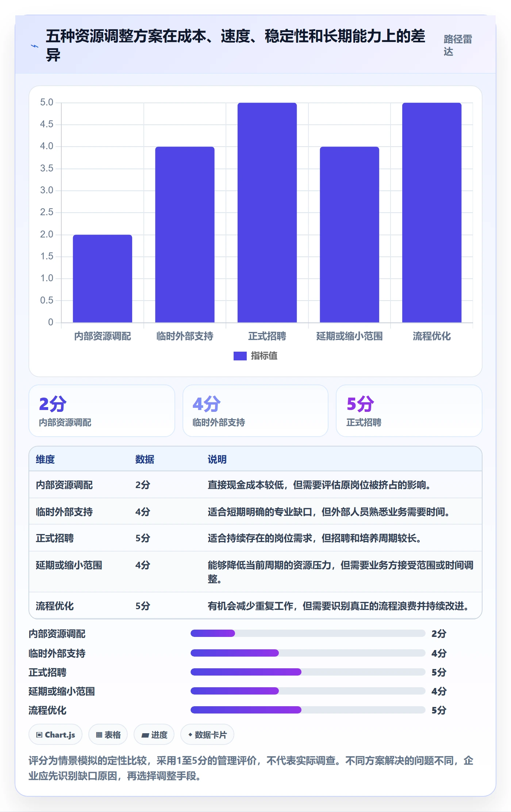Select the Chart.js tag chip

point(55,735)
